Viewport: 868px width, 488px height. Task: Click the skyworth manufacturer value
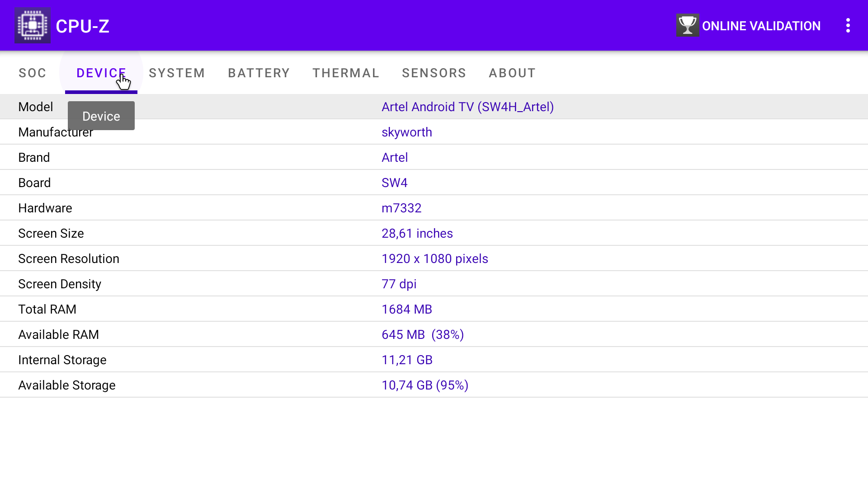[406, 132]
